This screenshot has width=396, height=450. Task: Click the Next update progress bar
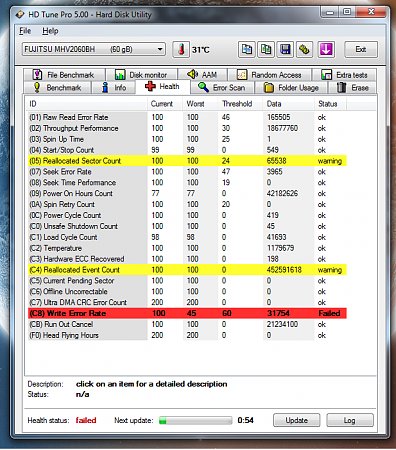coord(195,420)
